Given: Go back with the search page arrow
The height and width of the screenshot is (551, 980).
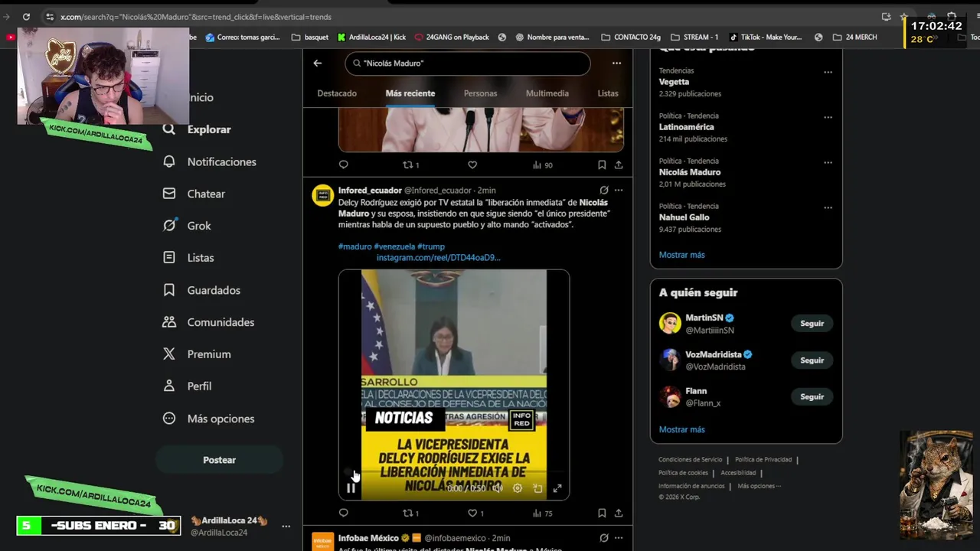Looking at the screenshot, I should click(318, 64).
